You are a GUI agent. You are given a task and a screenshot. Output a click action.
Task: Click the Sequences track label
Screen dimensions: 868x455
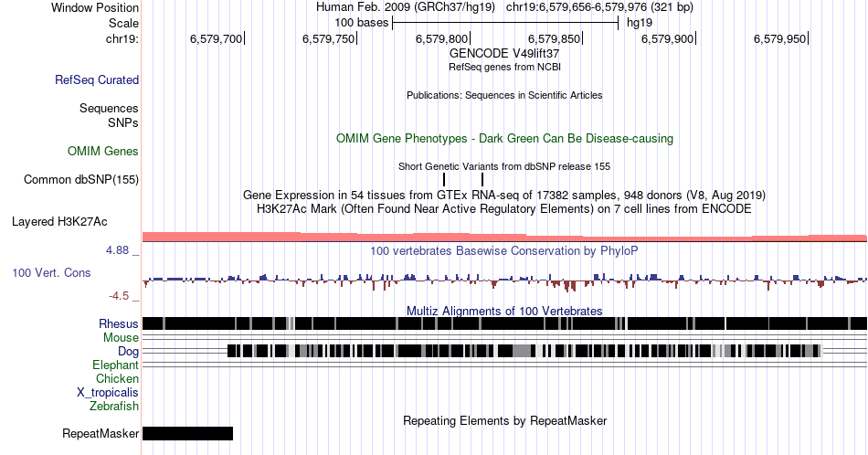[109, 108]
